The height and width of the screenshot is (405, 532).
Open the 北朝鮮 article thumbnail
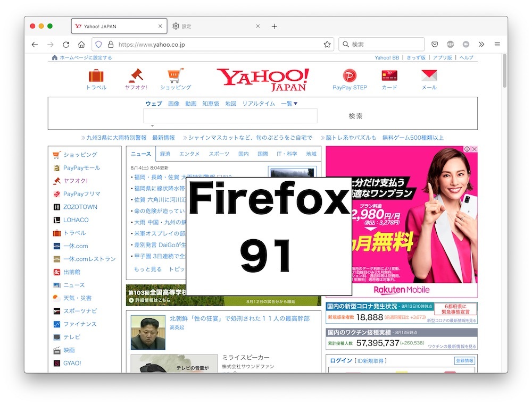click(x=148, y=332)
